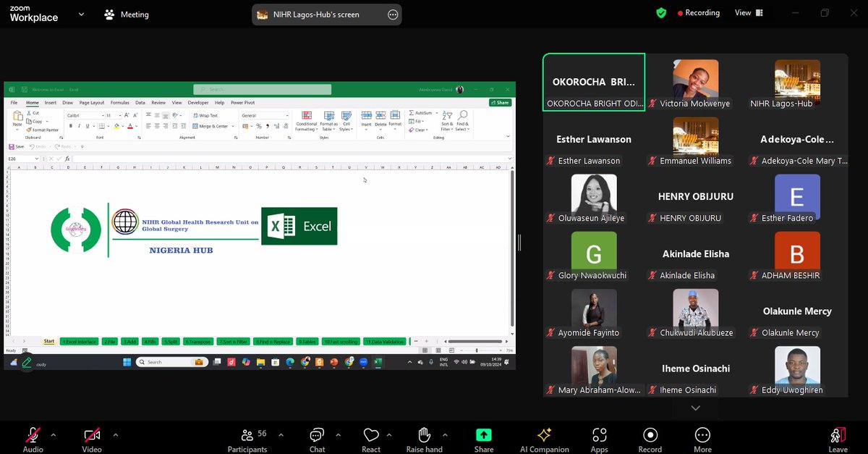868x454 pixels.
Task: Click the Paste icon in Excel ribbon
Action: click(x=17, y=117)
